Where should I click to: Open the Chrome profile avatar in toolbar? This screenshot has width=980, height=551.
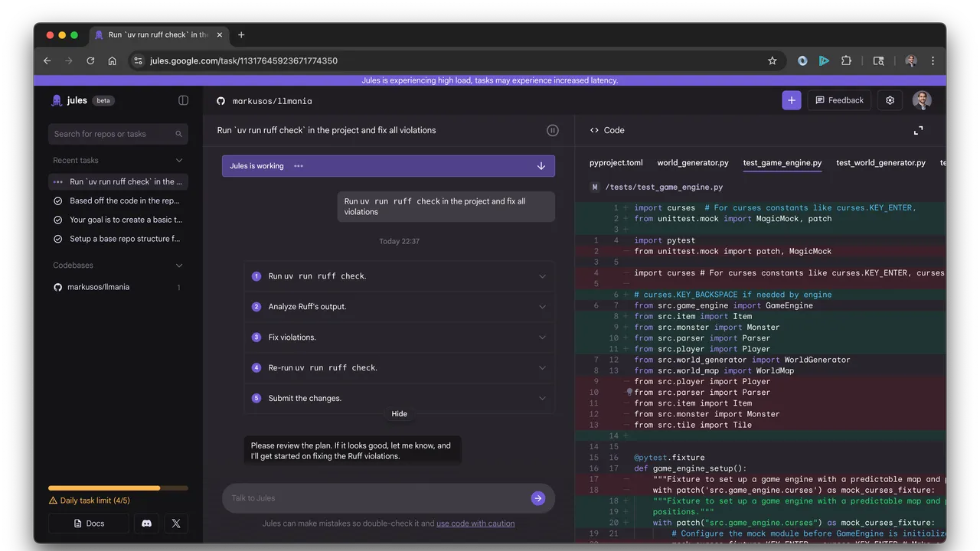click(x=911, y=60)
